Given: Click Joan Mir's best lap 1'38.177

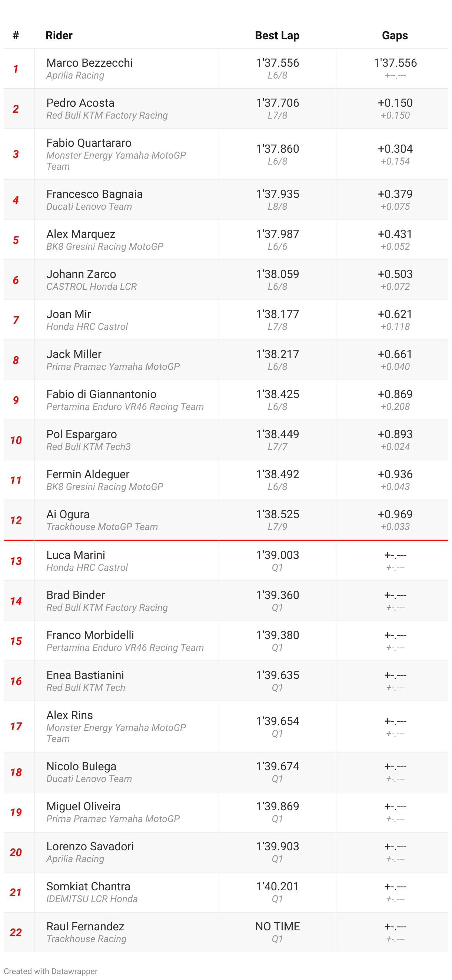Looking at the screenshot, I should pyautogui.click(x=277, y=314).
